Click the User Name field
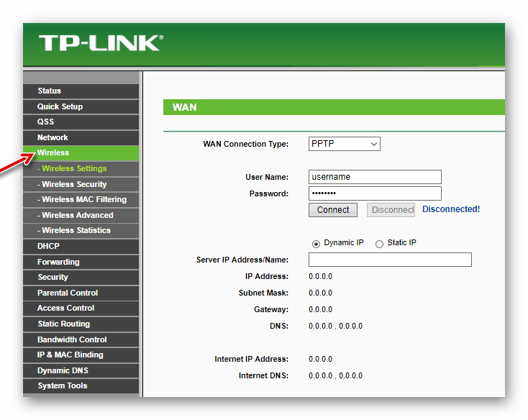This screenshot has height=420, width=528. (x=375, y=177)
